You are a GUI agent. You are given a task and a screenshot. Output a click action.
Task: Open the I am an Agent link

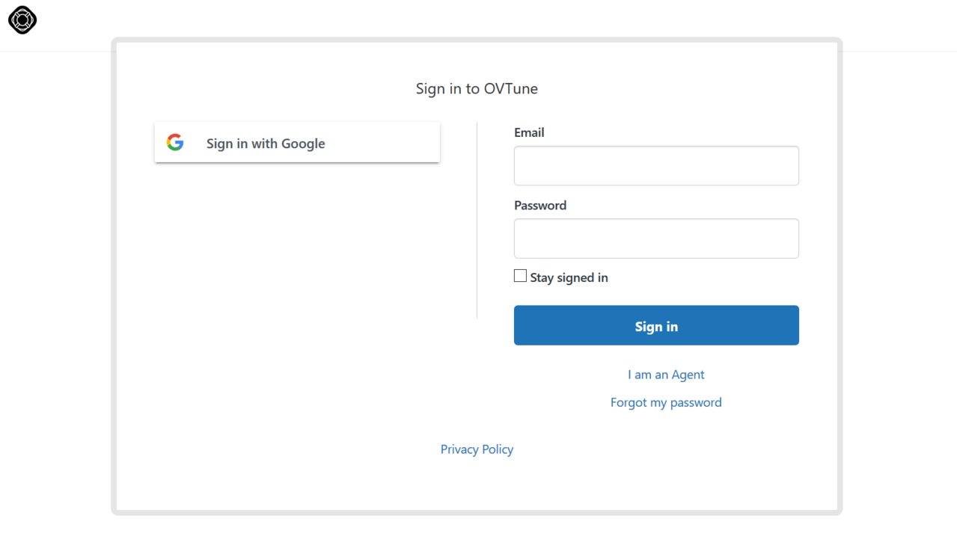coord(666,375)
